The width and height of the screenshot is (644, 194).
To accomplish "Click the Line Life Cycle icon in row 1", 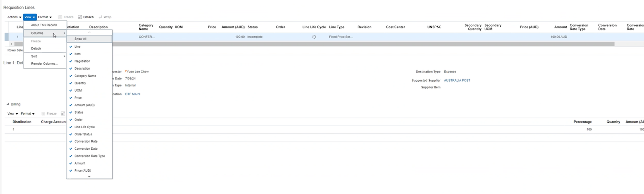I will (x=314, y=37).
